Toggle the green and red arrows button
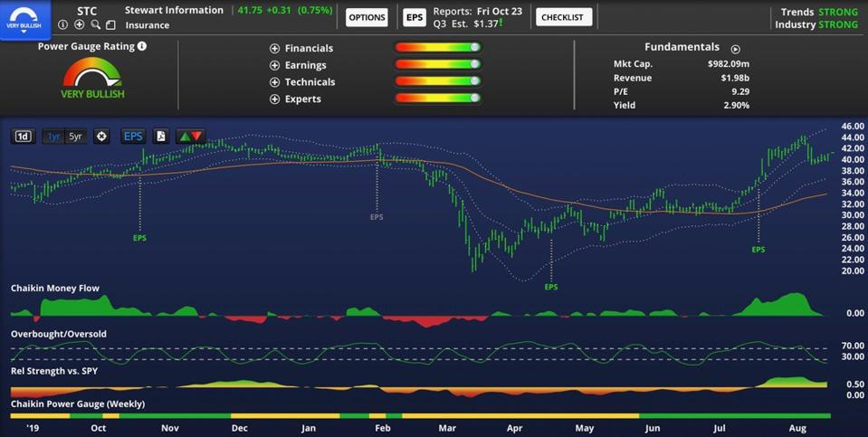The width and height of the screenshot is (868, 437). coord(190,136)
